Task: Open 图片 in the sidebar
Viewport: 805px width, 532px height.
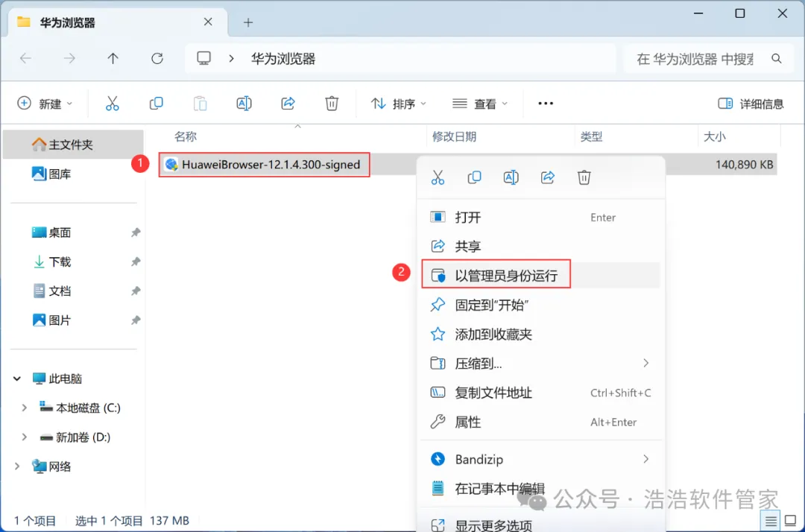Action: tap(73, 320)
